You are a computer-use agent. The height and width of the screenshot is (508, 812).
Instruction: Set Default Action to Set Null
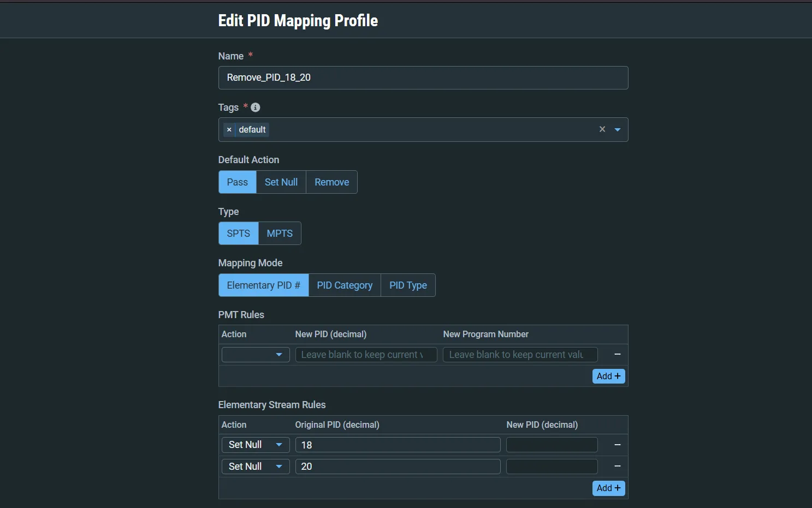click(x=281, y=182)
